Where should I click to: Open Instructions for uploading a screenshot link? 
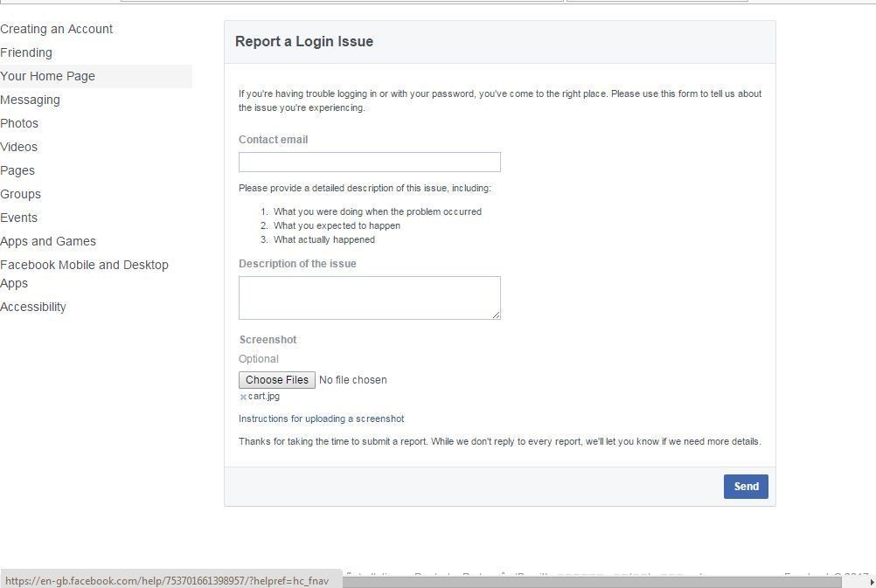coord(321,419)
